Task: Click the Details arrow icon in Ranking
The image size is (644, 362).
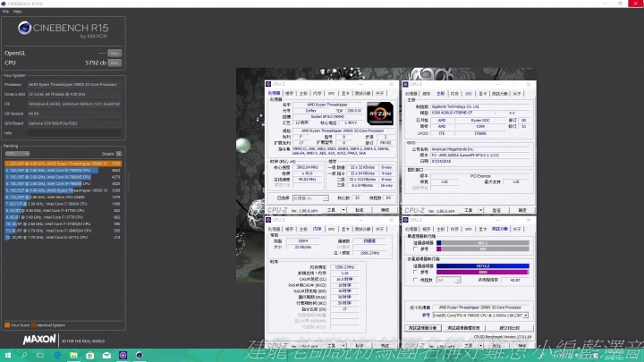Action: pos(119,154)
